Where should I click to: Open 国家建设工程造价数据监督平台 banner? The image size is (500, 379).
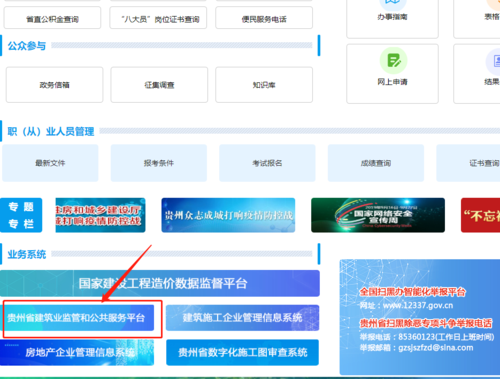(x=160, y=283)
